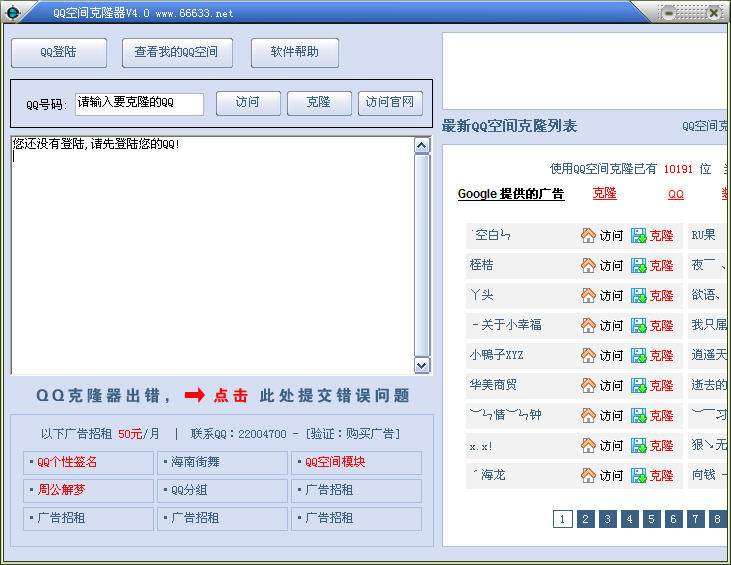731x565 pixels.
Task: Click the count 10191 text
Action: (x=678, y=169)
